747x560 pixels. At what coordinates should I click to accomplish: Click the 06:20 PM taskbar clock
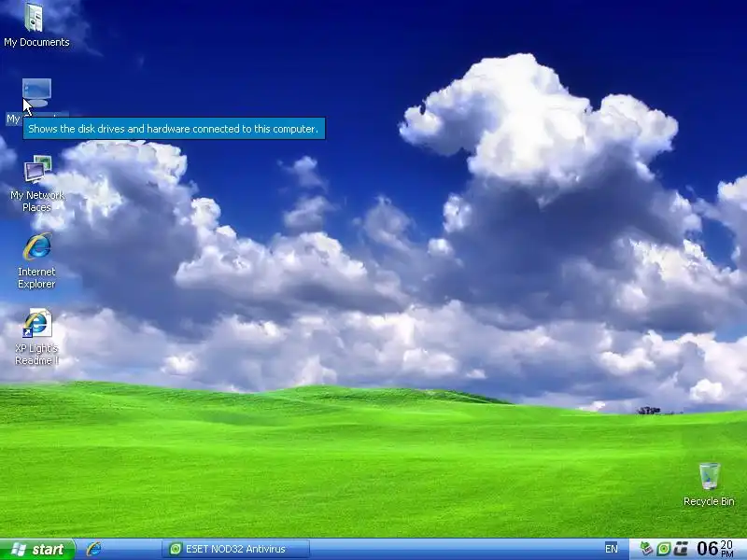point(715,549)
